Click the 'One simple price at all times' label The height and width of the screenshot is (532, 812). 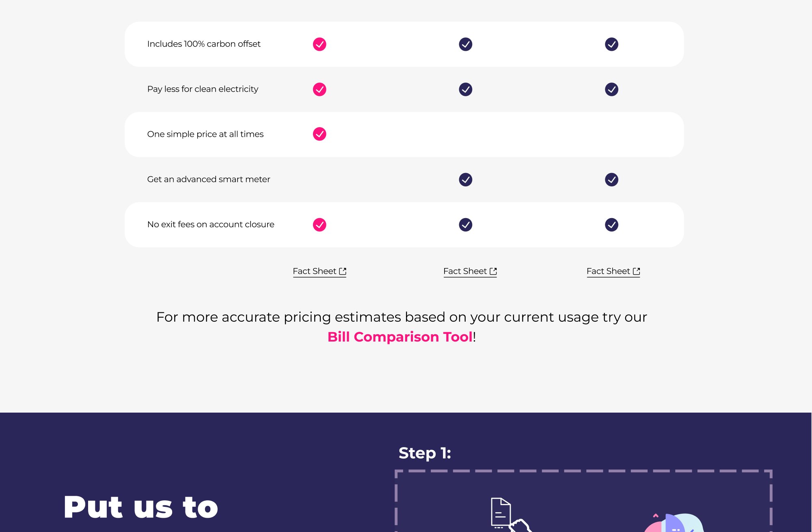205,134
